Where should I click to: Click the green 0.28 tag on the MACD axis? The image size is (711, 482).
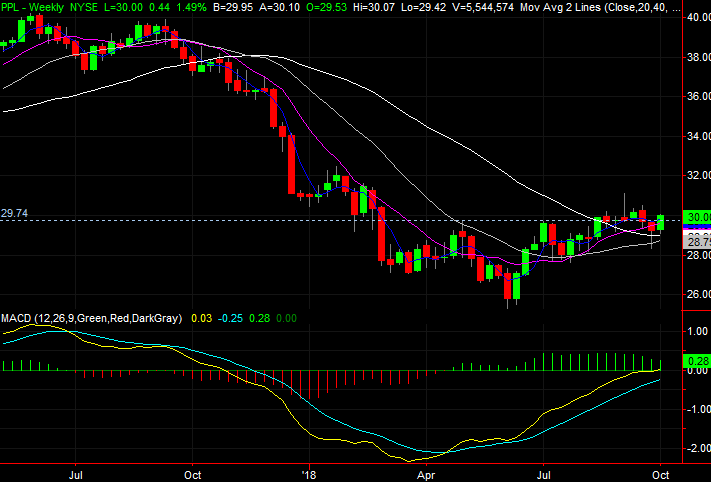(x=697, y=361)
